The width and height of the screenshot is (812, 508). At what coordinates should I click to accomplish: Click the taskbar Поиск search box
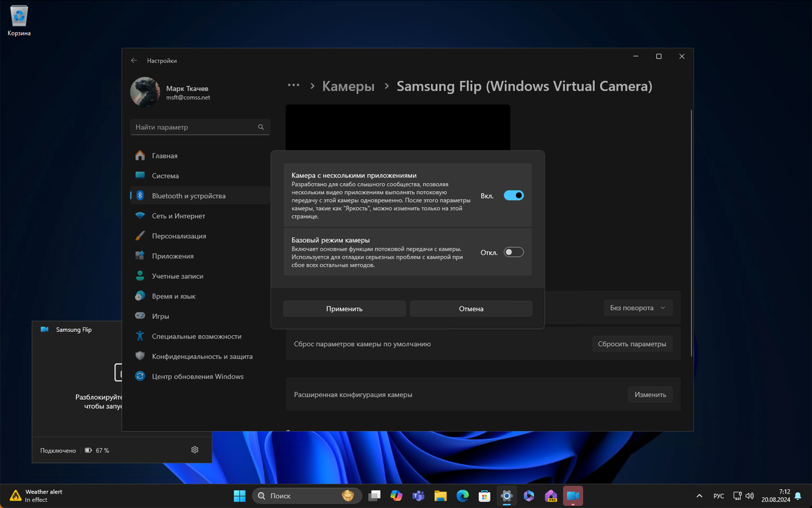306,496
